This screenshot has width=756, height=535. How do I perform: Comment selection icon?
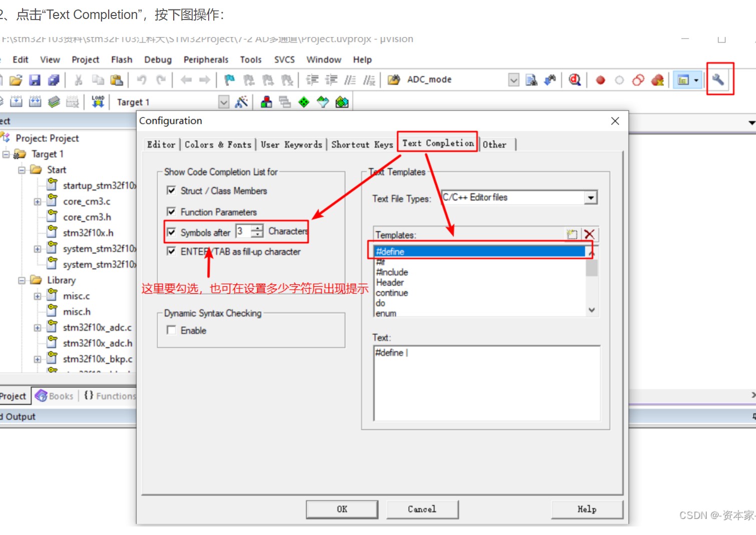350,80
